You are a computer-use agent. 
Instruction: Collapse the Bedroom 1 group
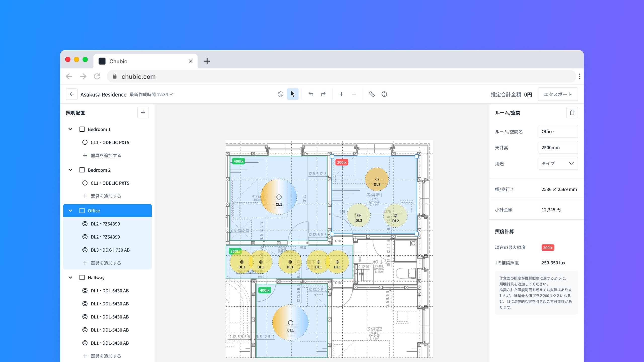point(70,129)
